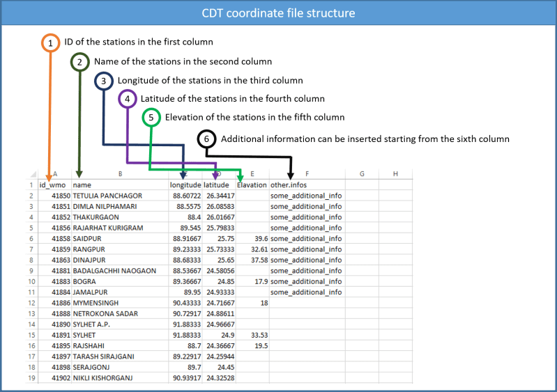
Task: Click the 'name' header cell
Action: [120, 185]
